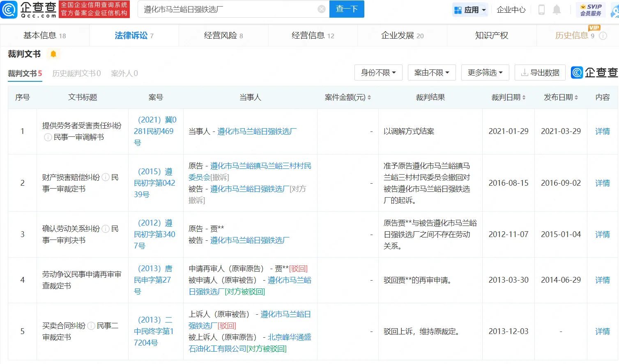619x364 pixels.
Task: Open 北京峰华通盛石油化工有限公司 company link
Action: tap(250, 343)
